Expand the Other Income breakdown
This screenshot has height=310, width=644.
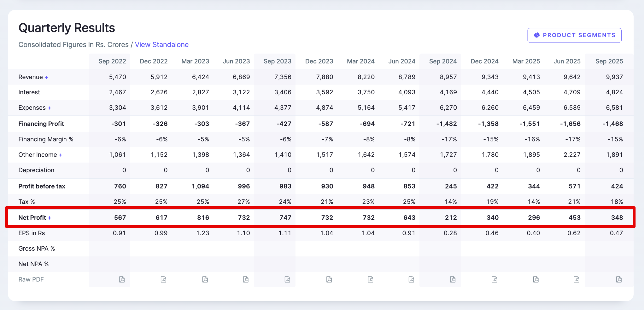pyautogui.click(x=60, y=154)
